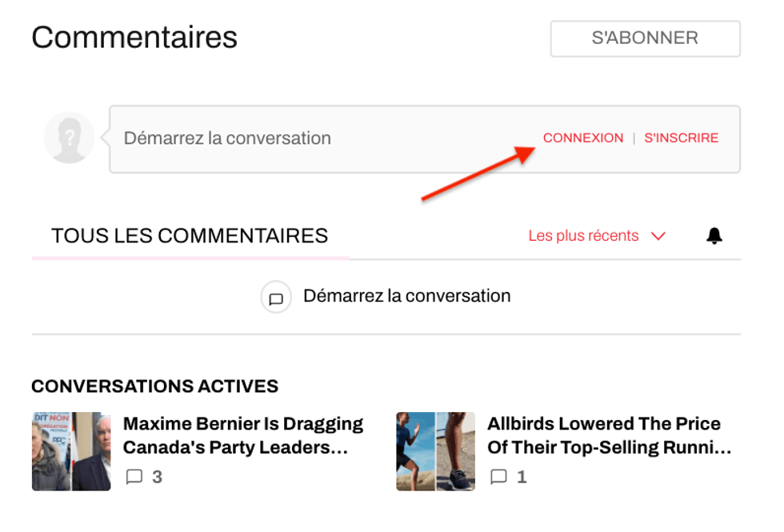Open the sort options via the chevron arrow
This screenshot has width=784, height=532.
click(658, 235)
